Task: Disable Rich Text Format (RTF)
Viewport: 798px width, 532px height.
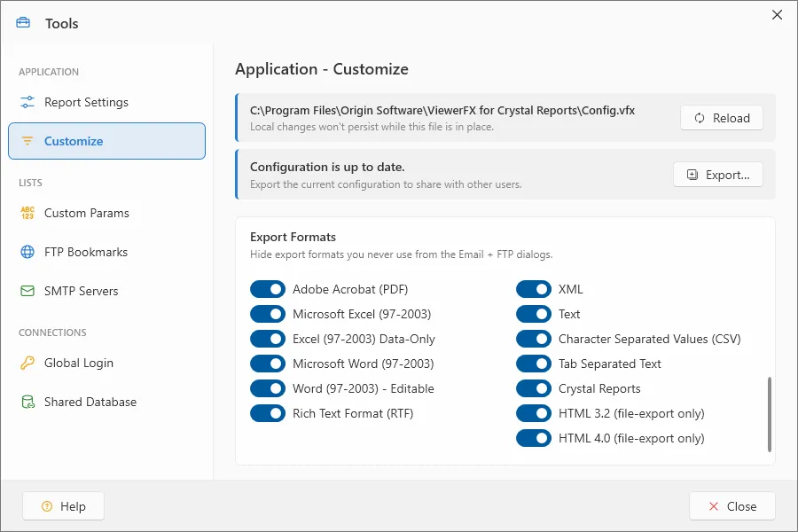Action: pyautogui.click(x=268, y=413)
